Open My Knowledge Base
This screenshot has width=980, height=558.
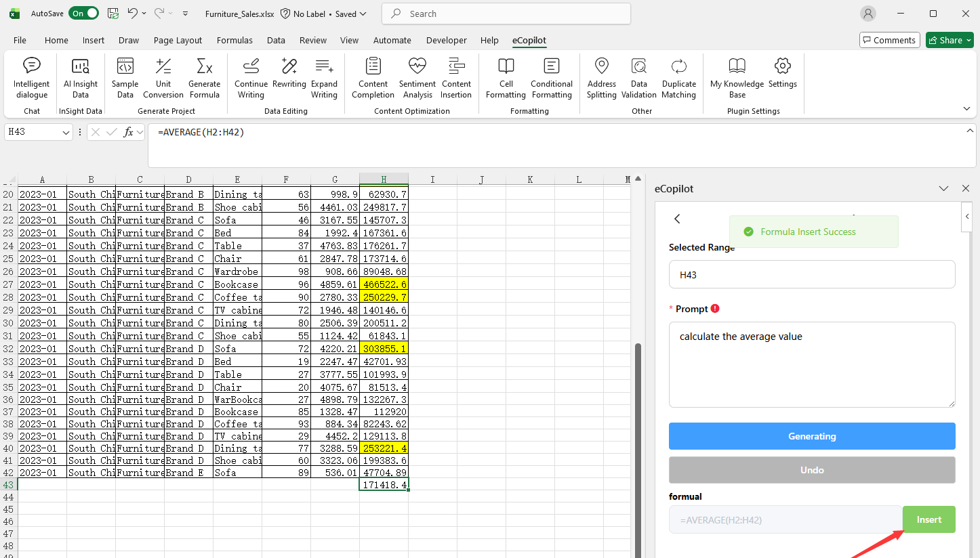(736, 77)
